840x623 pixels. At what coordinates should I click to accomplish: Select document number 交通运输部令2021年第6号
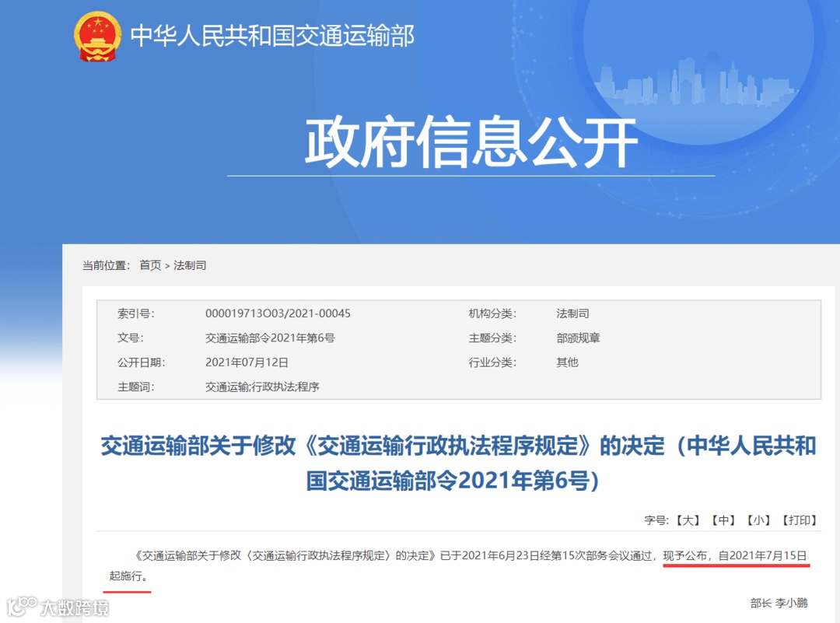pyautogui.click(x=270, y=338)
